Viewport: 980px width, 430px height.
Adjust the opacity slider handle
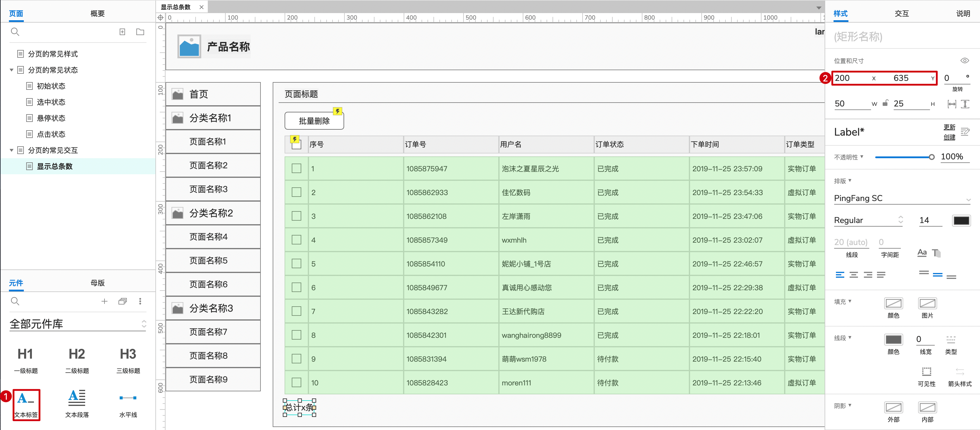[931, 157]
